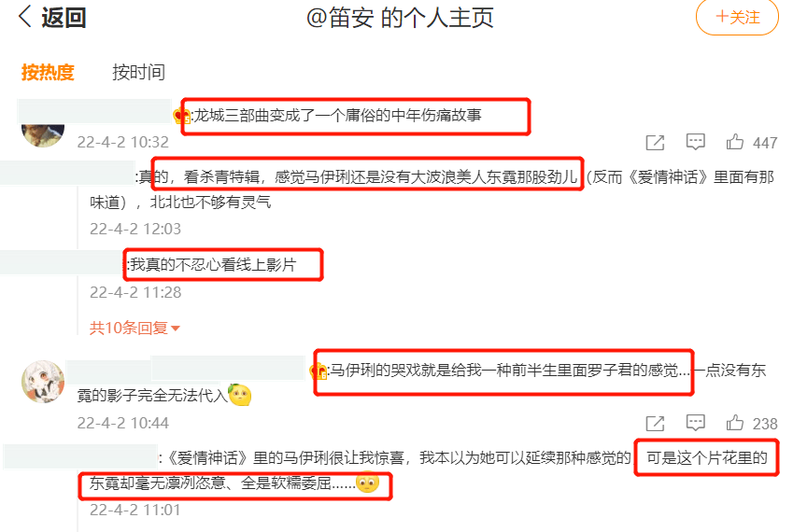Reply to the comment with 447 likes

tap(695, 142)
